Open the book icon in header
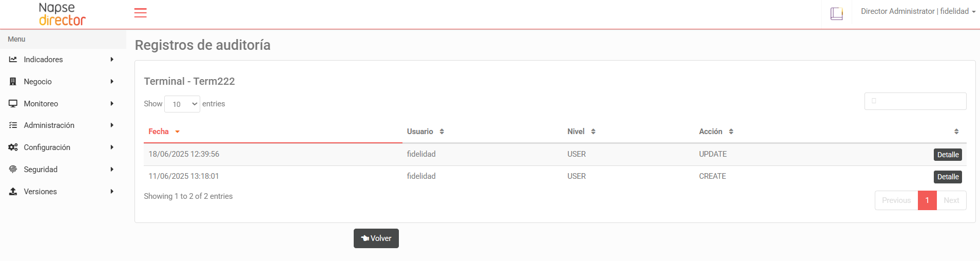 point(836,13)
